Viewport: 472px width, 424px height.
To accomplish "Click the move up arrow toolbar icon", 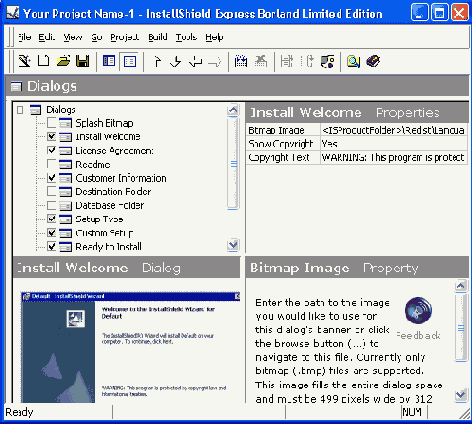I will tap(157, 61).
